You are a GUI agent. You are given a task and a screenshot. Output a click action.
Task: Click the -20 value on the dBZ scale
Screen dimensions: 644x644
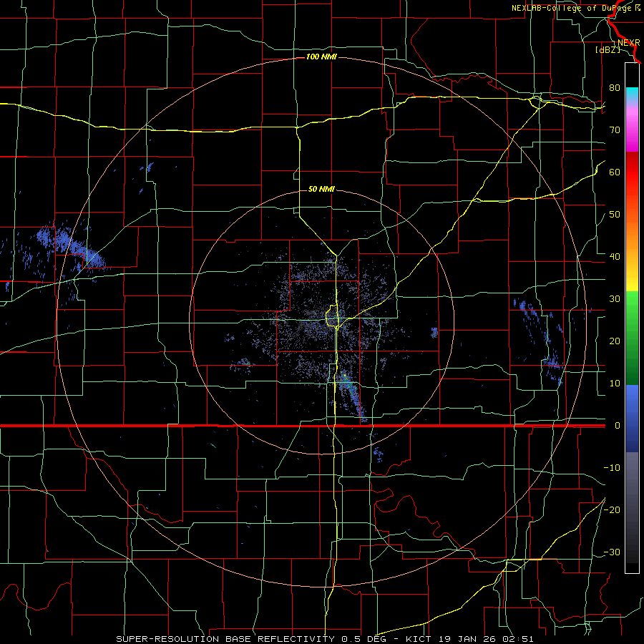(x=612, y=509)
